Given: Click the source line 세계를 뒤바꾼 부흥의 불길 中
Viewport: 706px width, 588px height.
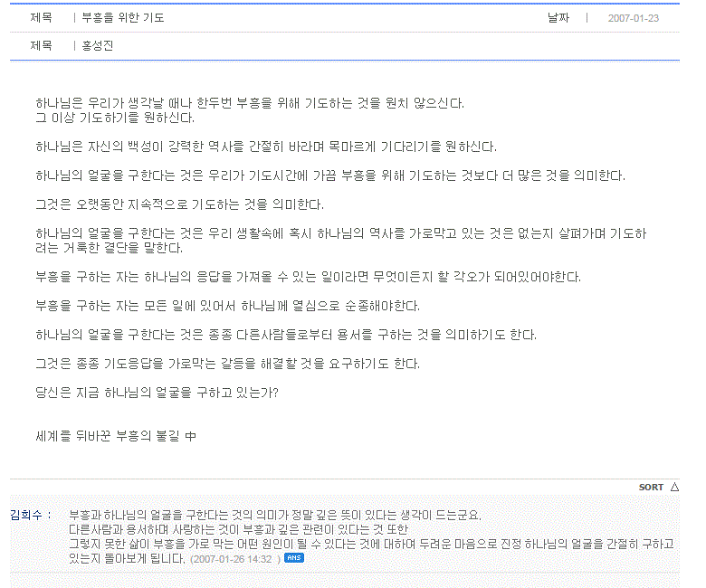Looking at the screenshot, I should (x=116, y=436).
